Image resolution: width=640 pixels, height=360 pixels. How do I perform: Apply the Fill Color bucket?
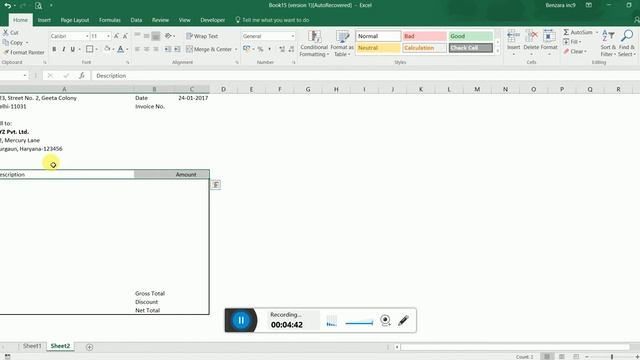(x=107, y=49)
